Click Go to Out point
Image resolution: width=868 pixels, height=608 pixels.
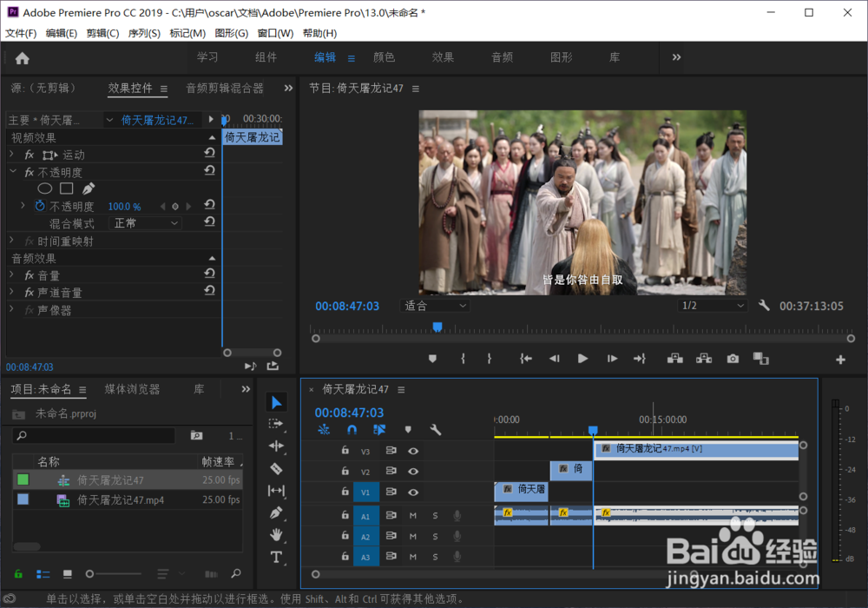point(640,359)
